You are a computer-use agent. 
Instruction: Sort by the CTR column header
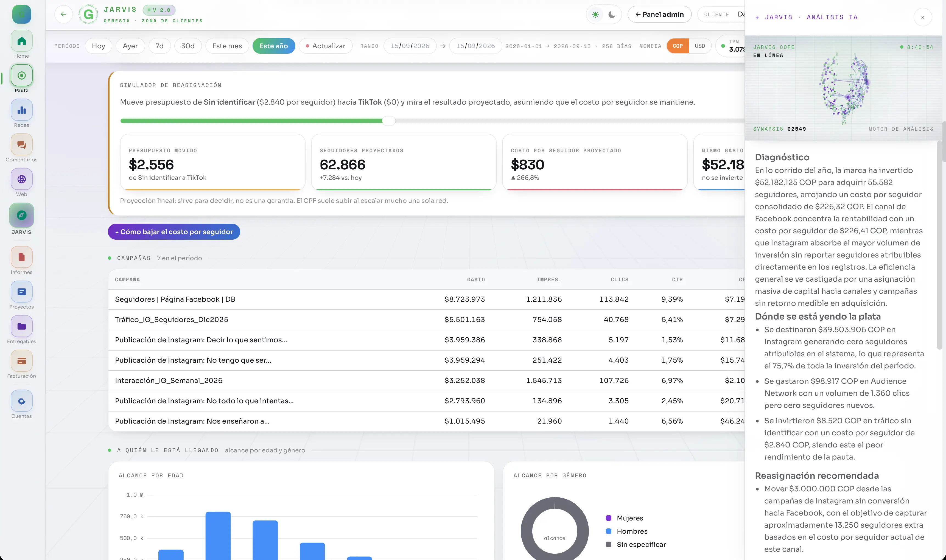(x=678, y=280)
